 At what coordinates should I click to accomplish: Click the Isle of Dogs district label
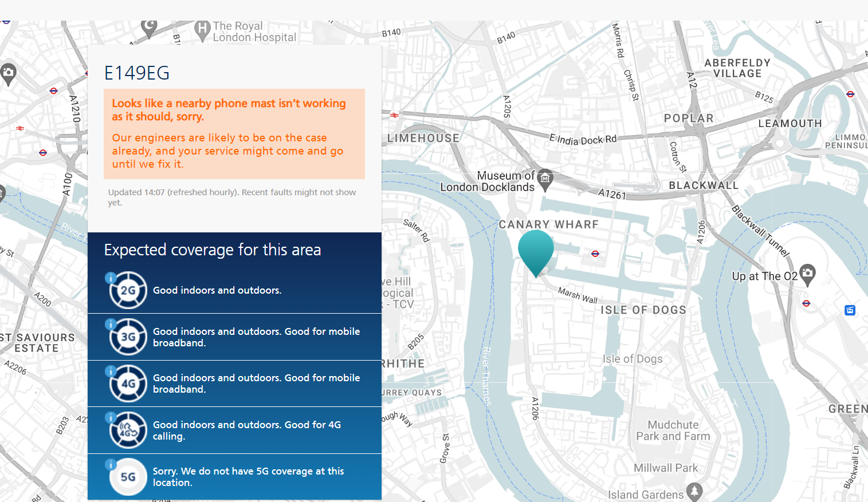[x=643, y=310]
